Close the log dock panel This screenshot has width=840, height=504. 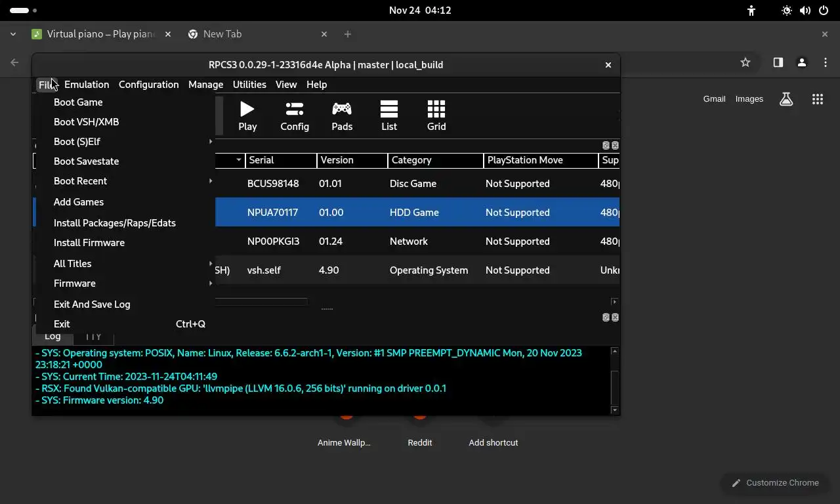(615, 318)
